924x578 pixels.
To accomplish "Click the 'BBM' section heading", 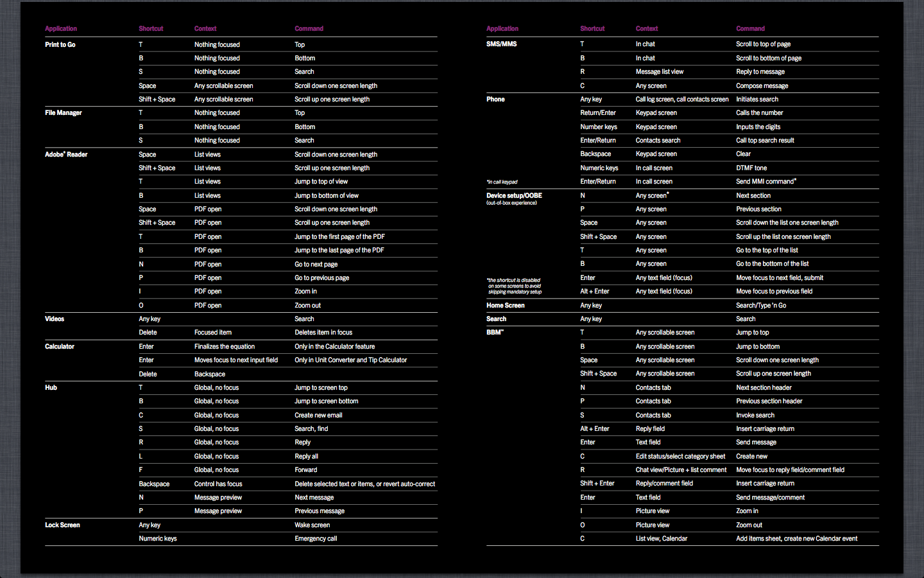I will pyautogui.click(x=495, y=333).
